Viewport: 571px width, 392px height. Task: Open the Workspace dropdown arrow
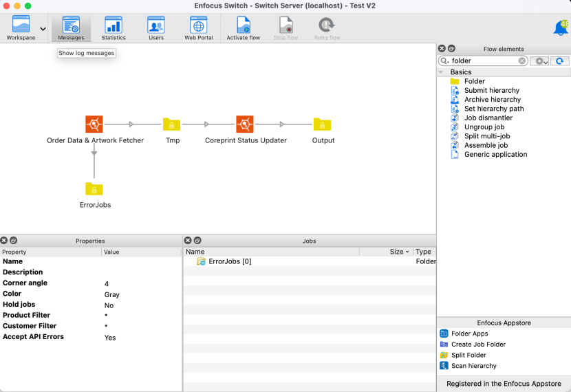[43, 30]
